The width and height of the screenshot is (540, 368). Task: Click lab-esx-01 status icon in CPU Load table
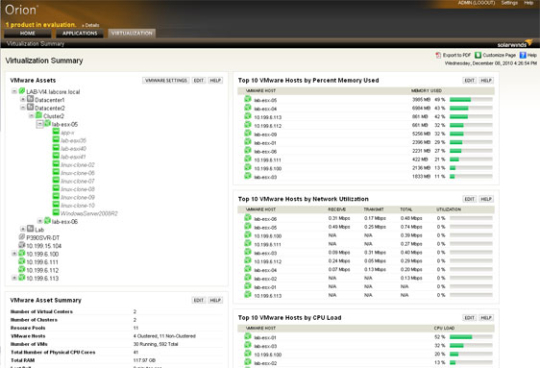coord(248,337)
